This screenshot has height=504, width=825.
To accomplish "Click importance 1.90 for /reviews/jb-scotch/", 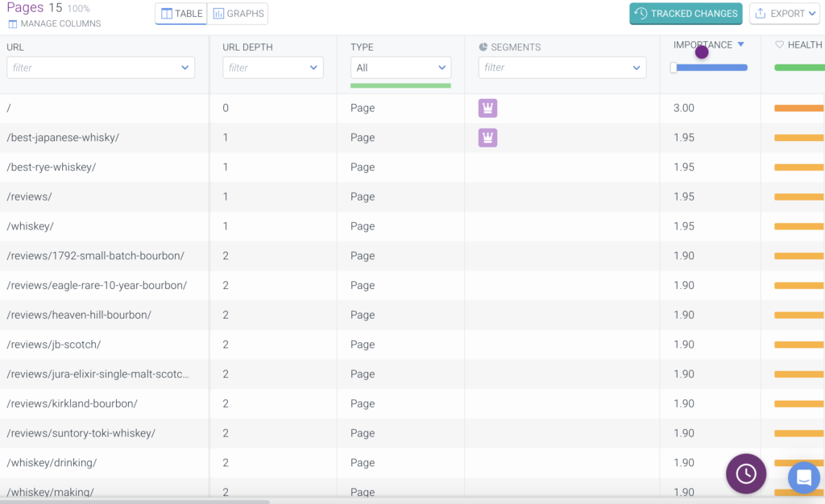I will point(684,345).
